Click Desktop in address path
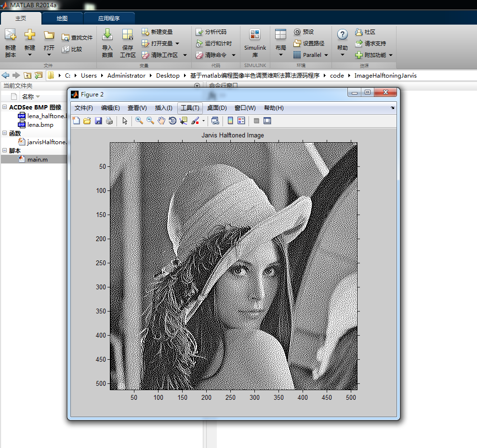Screen dimensions: 477x448 (168, 76)
